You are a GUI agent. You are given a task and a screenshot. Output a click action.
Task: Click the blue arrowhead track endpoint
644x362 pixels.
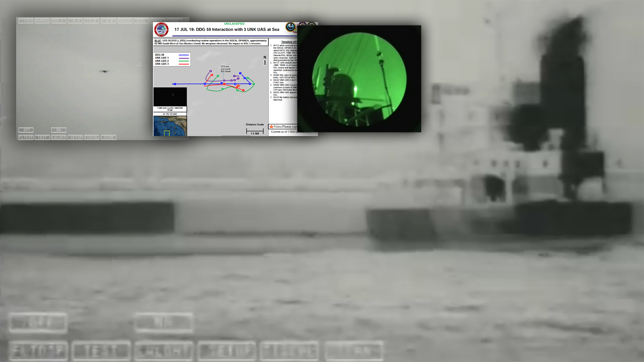click(x=173, y=84)
